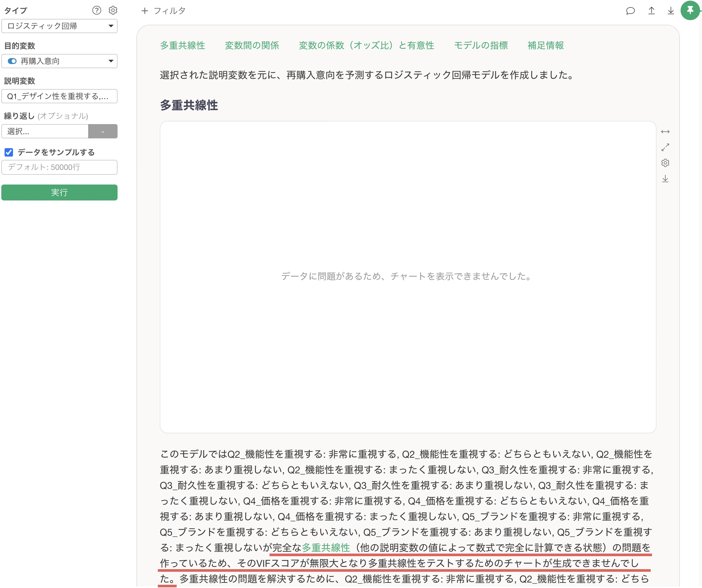Add a filter with + フィルタ
The height and width of the screenshot is (588, 702).
point(163,11)
